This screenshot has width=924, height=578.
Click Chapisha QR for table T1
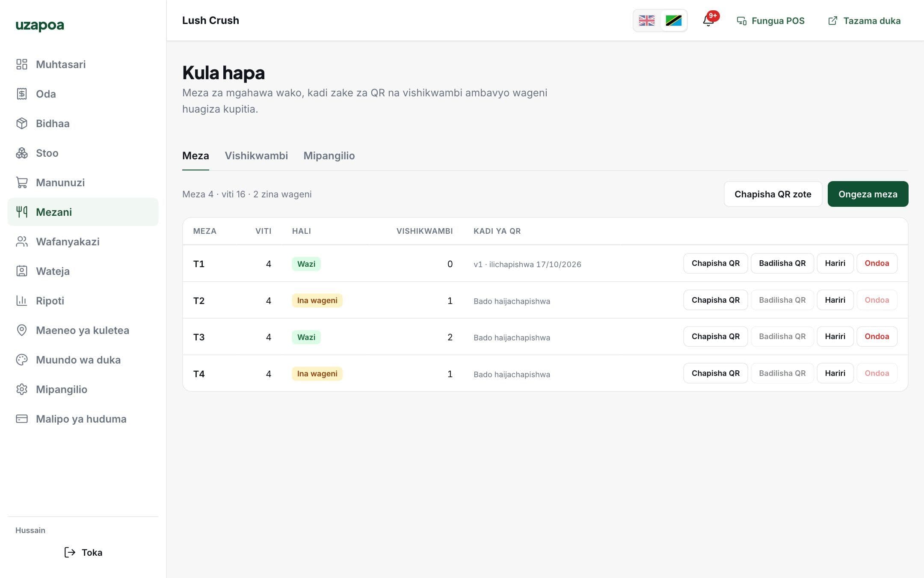click(716, 263)
